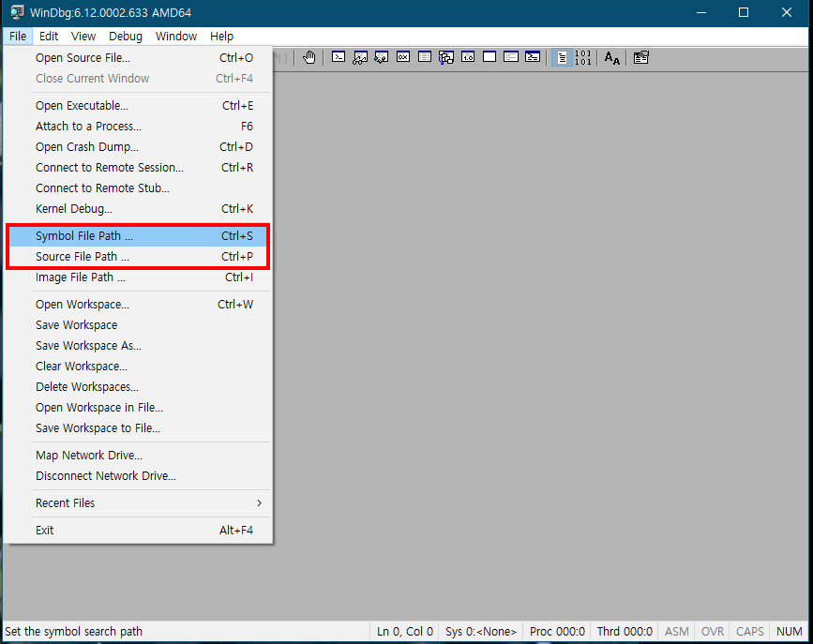Image resolution: width=813 pixels, height=644 pixels.
Task: Click the NUM status bar indicator
Action: coord(790,632)
